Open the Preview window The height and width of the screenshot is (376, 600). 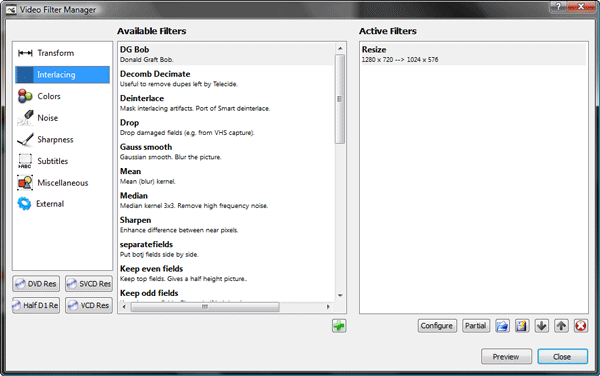pos(506,356)
